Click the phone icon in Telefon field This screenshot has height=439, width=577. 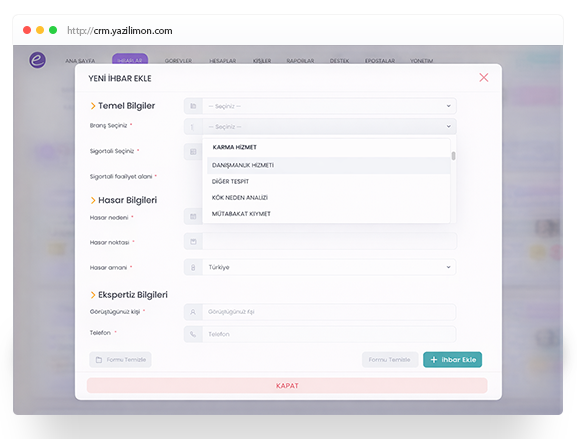(193, 334)
